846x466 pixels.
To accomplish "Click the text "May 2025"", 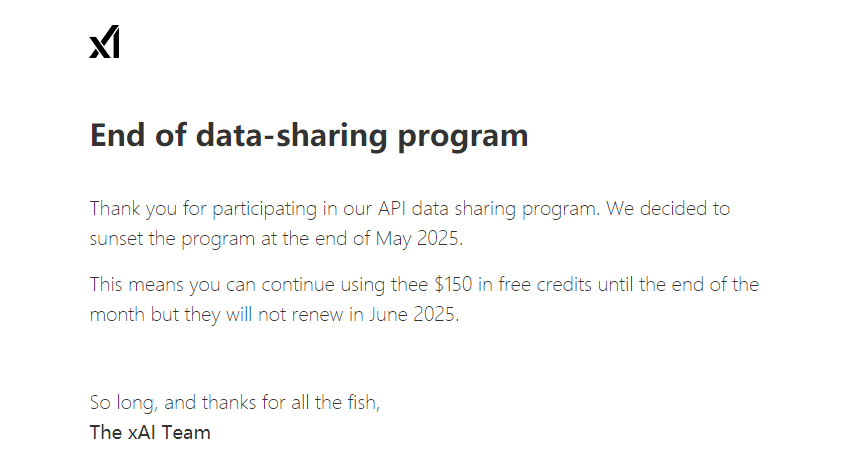I will 417,238.
